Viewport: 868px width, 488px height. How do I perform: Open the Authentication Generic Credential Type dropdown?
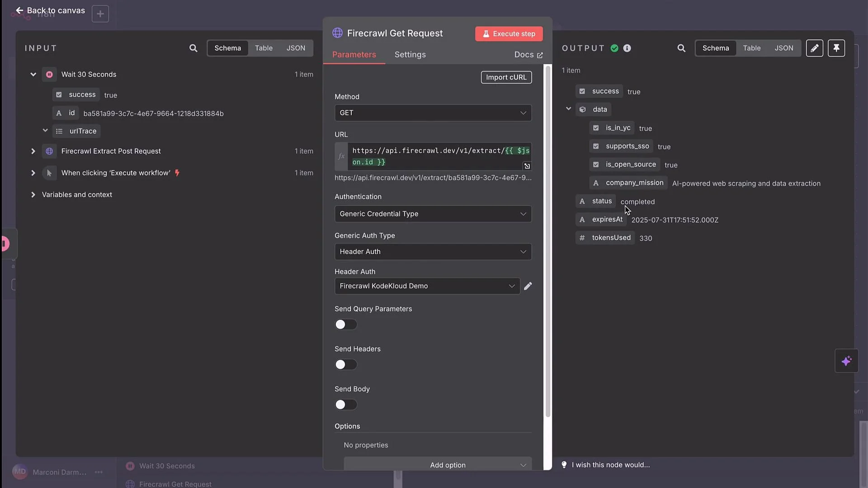coord(433,214)
